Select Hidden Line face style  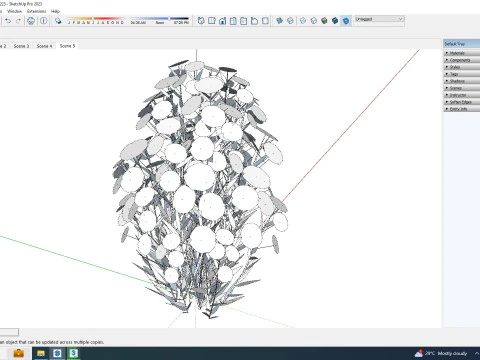click(x=313, y=21)
